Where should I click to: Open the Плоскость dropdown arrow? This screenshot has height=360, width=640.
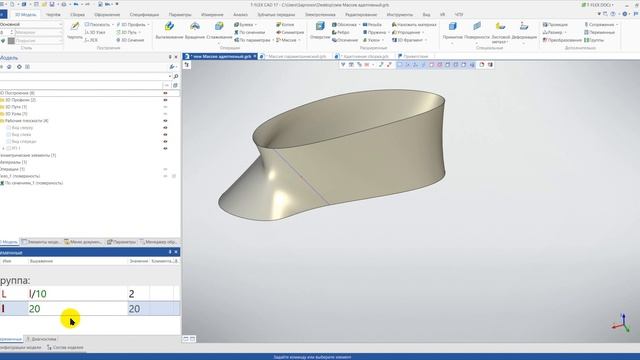pos(112,24)
